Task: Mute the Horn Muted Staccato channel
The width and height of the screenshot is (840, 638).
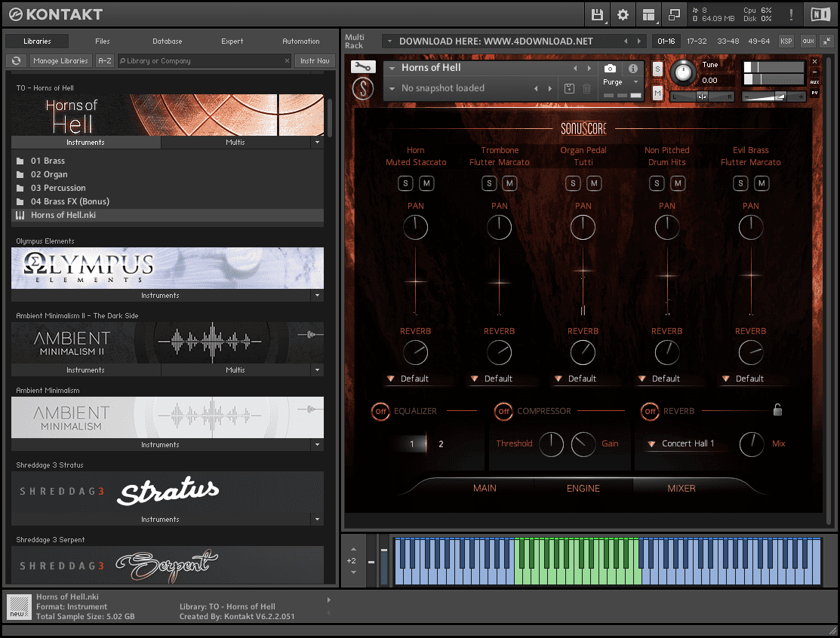Action: click(426, 183)
